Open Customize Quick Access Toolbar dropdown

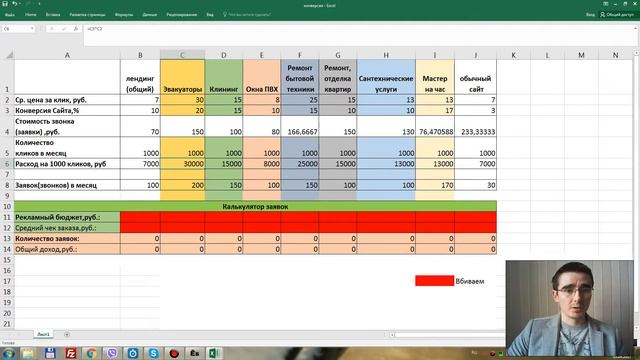click(x=39, y=4)
